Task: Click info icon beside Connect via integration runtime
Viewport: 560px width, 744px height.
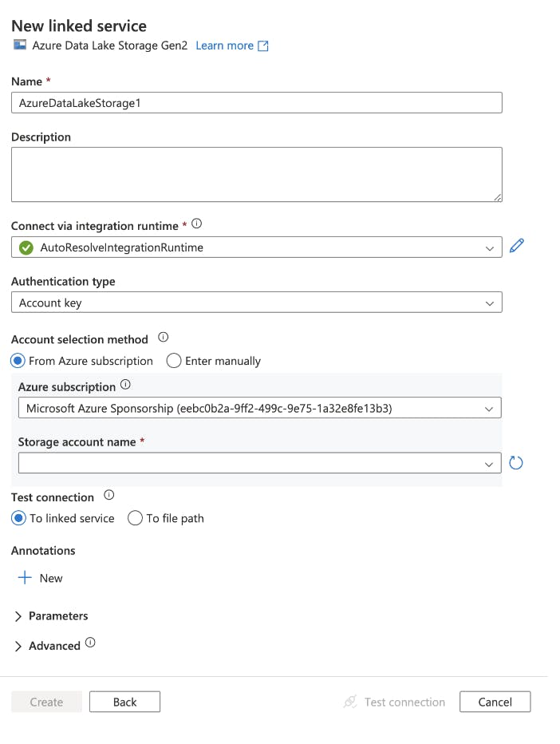Action: pyautogui.click(x=197, y=224)
